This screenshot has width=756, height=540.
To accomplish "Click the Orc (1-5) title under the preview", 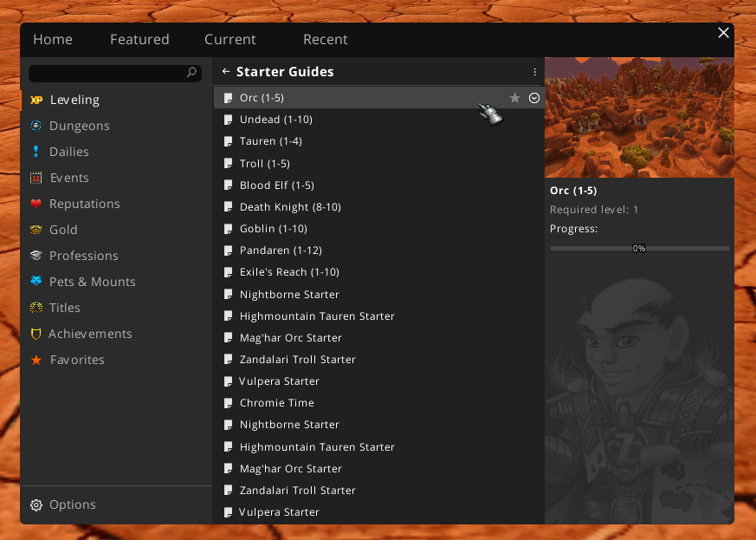I will tap(573, 191).
